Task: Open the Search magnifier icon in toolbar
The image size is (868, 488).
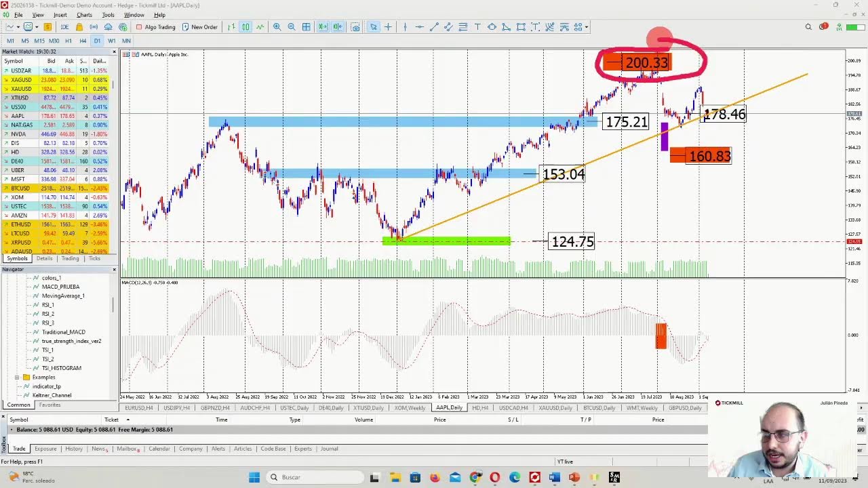Action: tap(808, 27)
